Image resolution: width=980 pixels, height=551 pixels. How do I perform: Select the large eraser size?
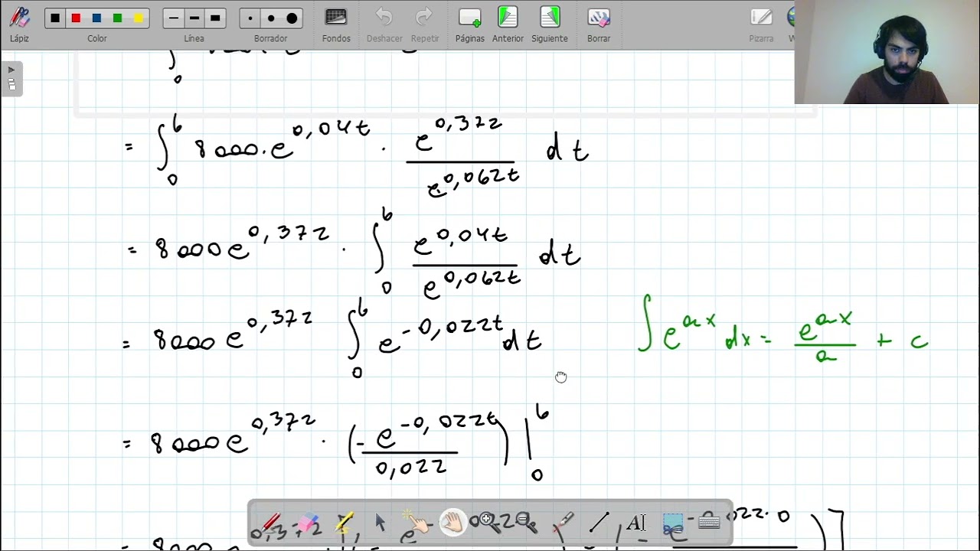292,18
